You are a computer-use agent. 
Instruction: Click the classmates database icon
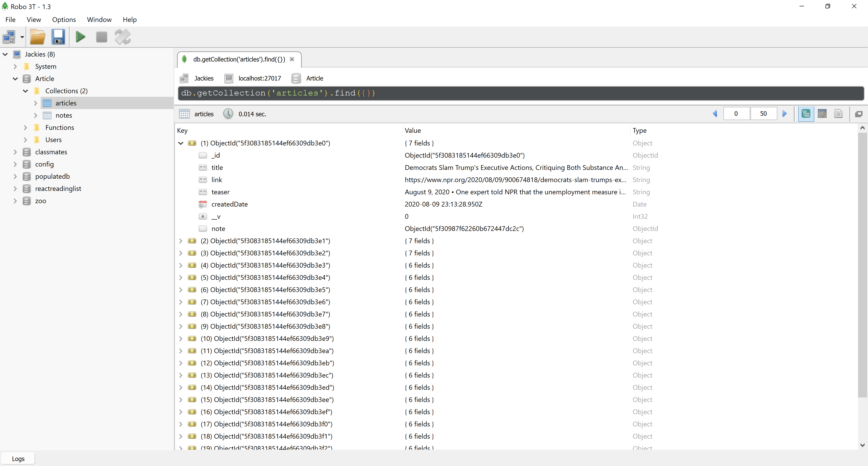click(x=27, y=152)
